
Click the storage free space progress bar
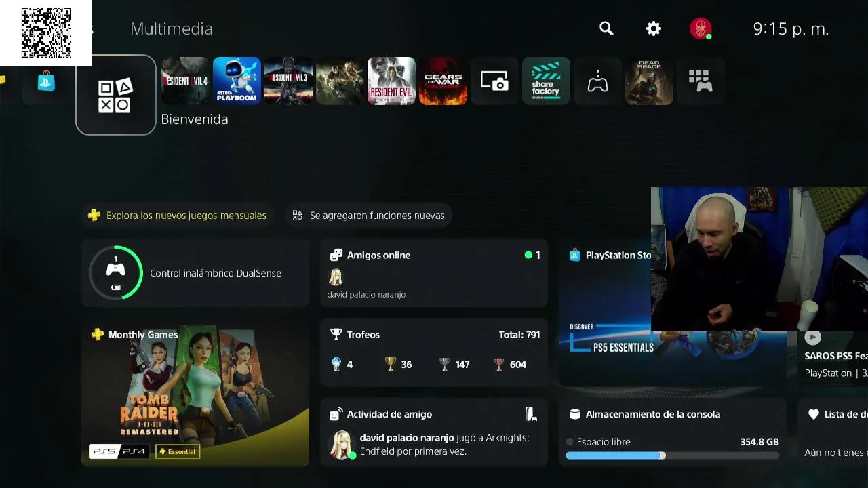point(673,455)
